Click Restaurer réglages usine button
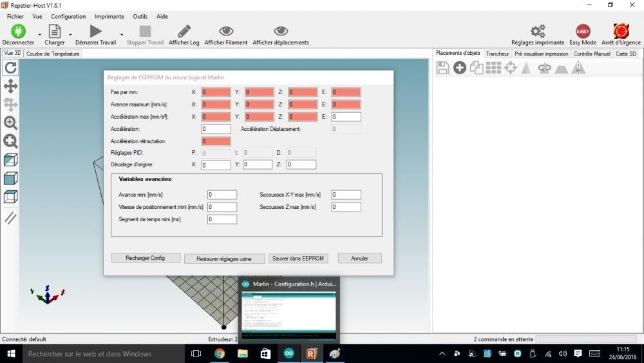Viewport: 644px width, 363px height. 224,259
